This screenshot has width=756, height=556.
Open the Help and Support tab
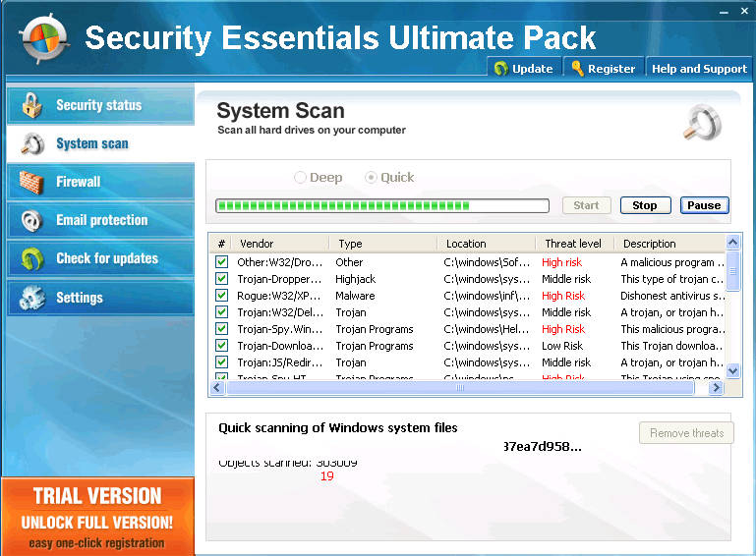[699, 69]
